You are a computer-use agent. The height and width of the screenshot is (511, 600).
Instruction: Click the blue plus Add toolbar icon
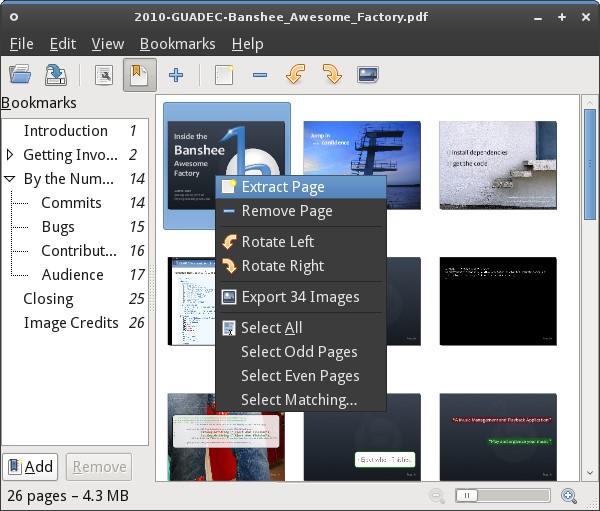tap(176, 75)
